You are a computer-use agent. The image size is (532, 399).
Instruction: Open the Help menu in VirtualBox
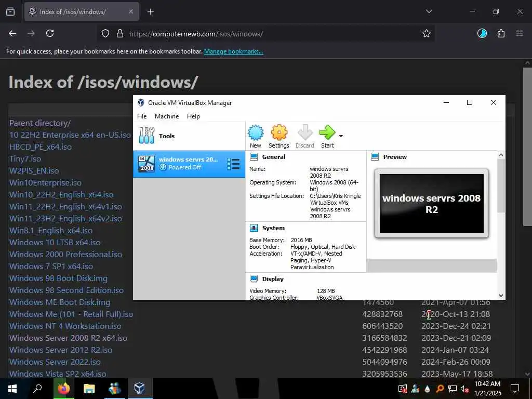click(x=193, y=116)
